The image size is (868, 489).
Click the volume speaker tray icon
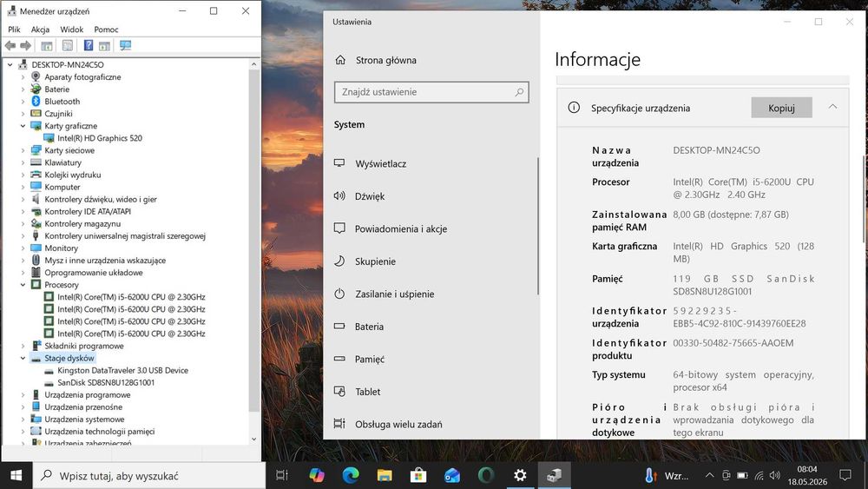[x=775, y=476]
